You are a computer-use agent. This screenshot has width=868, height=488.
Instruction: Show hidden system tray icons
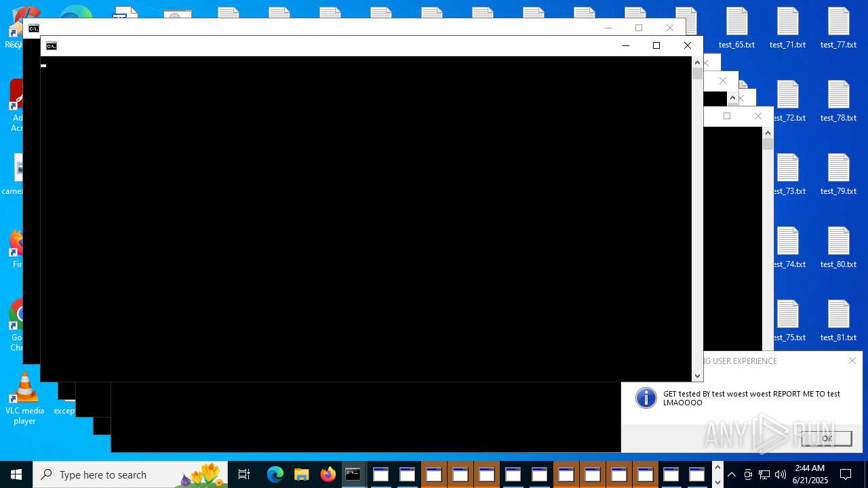[732, 474]
